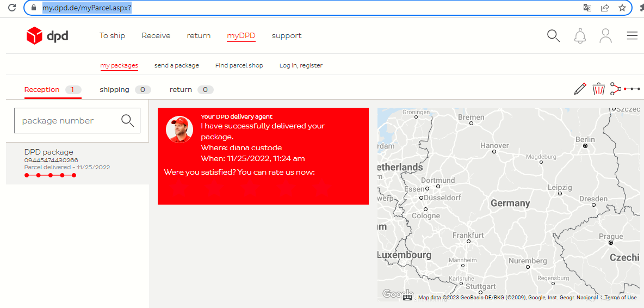The image size is (644, 308).
Task: Select the Reception tab
Action: (x=42, y=90)
